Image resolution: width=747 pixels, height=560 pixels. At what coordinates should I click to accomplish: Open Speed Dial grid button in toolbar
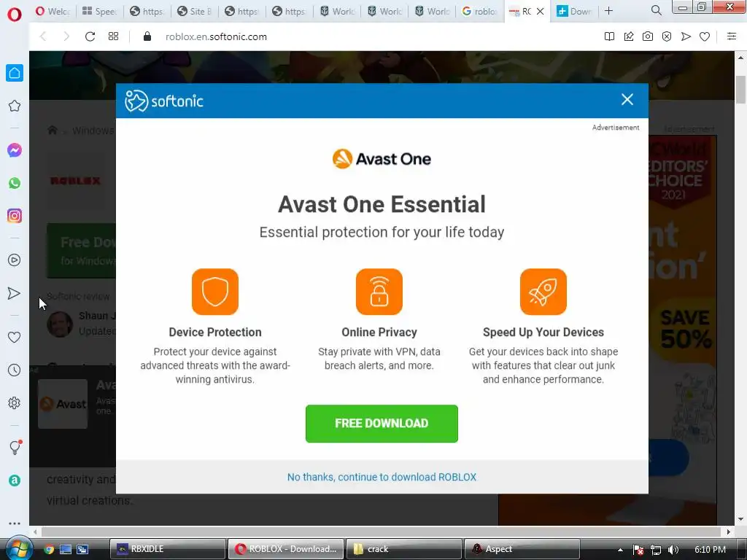pos(113,36)
